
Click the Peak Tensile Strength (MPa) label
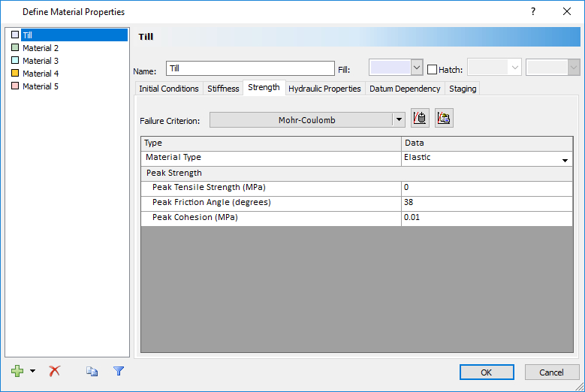209,187
